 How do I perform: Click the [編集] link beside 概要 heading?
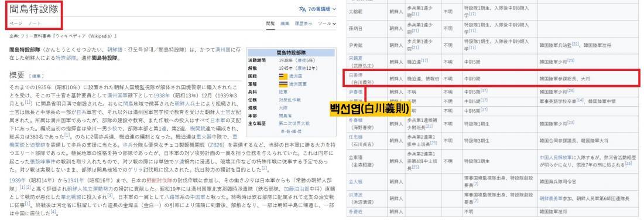[37, 76]
